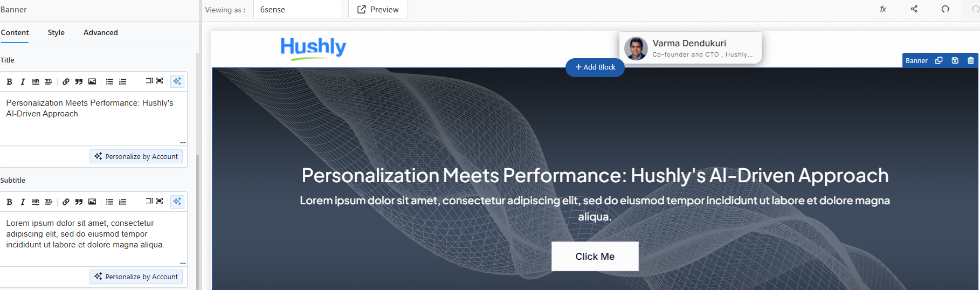Image resolution: width=980 pixels, height=290 pixels.
Task: Insert an image in the Subtitle editor
Action: pos(92,202)
